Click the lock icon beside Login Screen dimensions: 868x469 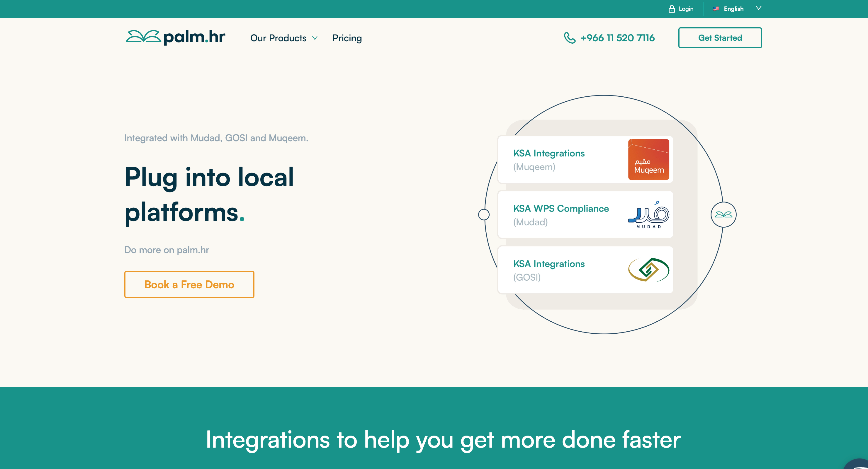[672, 9]
